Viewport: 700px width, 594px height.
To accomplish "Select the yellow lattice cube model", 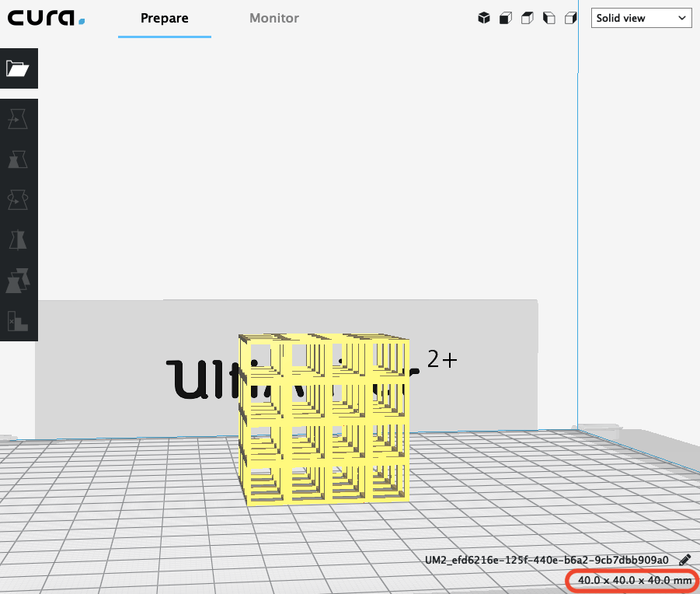I will pos(325,419).
